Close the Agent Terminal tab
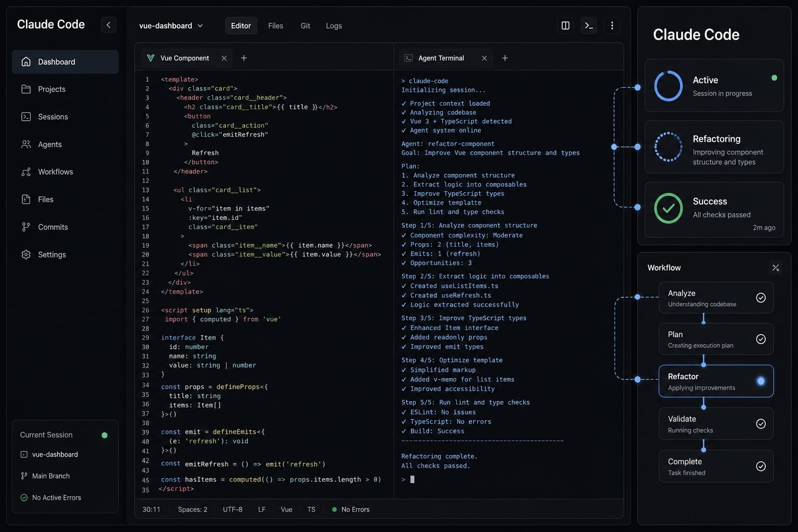The height and width of the screenshot is (532, 798). click(484, 58)
